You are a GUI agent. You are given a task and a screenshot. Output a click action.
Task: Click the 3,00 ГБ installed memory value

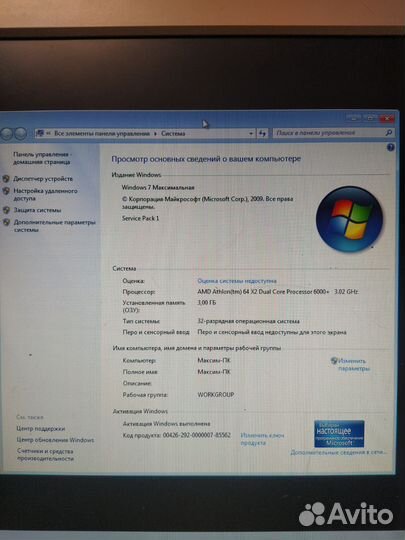point(207,303)
